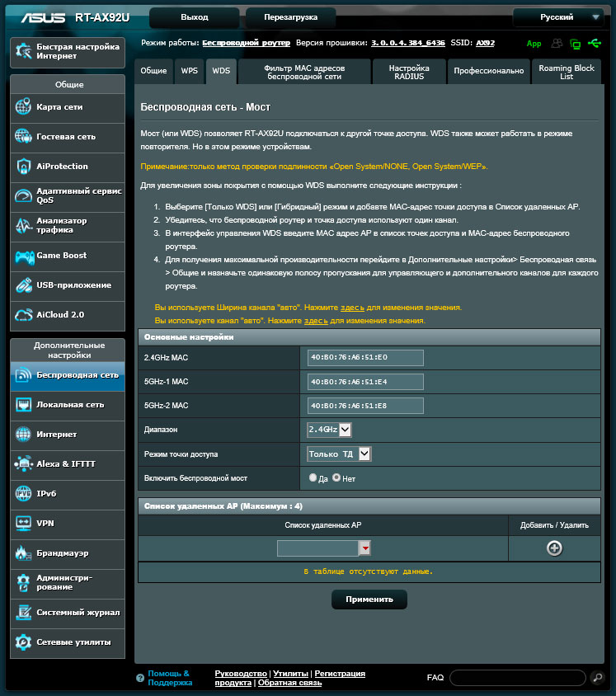
Task: Click the Карта сети globe icon
Action: tap(23, 107)
